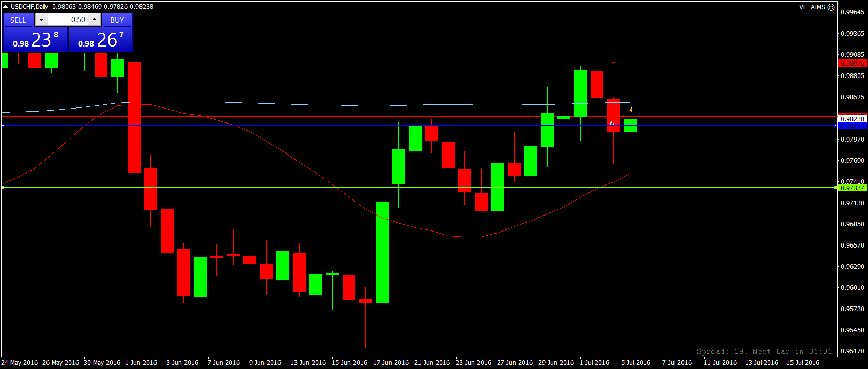Viewport: 868px width, 369px height.
Task: Click the 1 Jun 2016 date label
Action: coord(141,362)
